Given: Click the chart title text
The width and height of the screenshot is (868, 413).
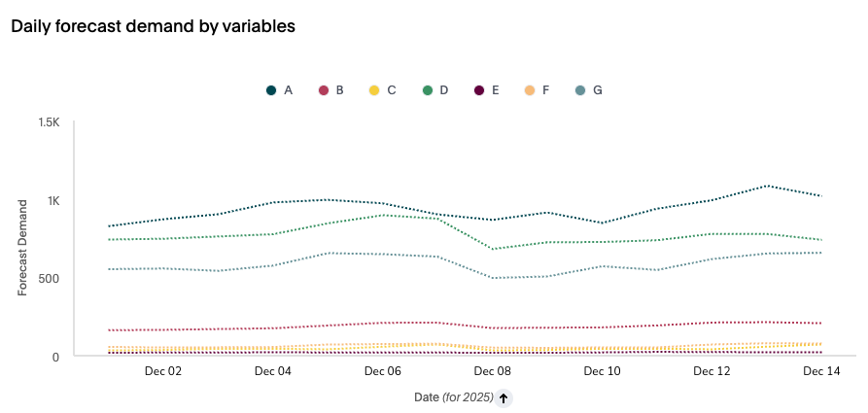Looking at the screenshot, I should (x=153, y=26).
